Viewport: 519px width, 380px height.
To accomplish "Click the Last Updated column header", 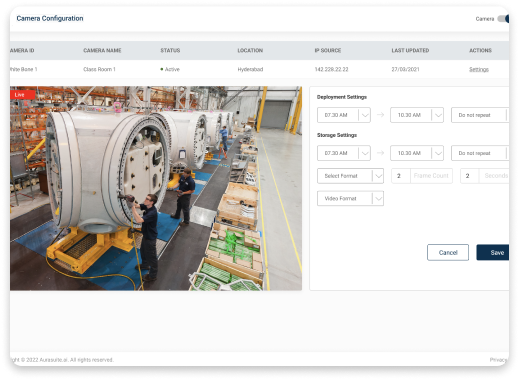I will pos(410,50).
